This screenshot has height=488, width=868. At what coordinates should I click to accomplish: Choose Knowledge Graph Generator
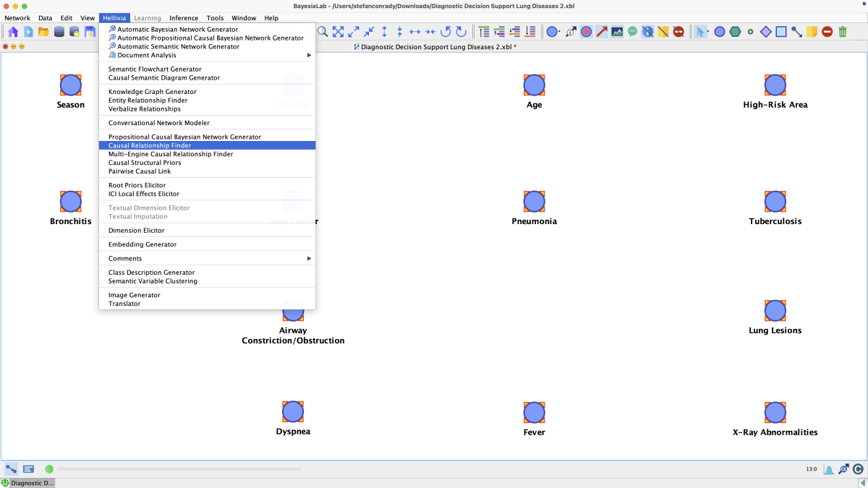click(207, 92)
